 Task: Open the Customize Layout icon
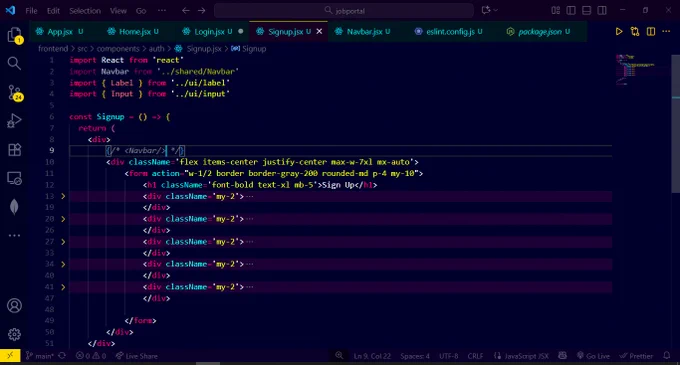(556, 10)
